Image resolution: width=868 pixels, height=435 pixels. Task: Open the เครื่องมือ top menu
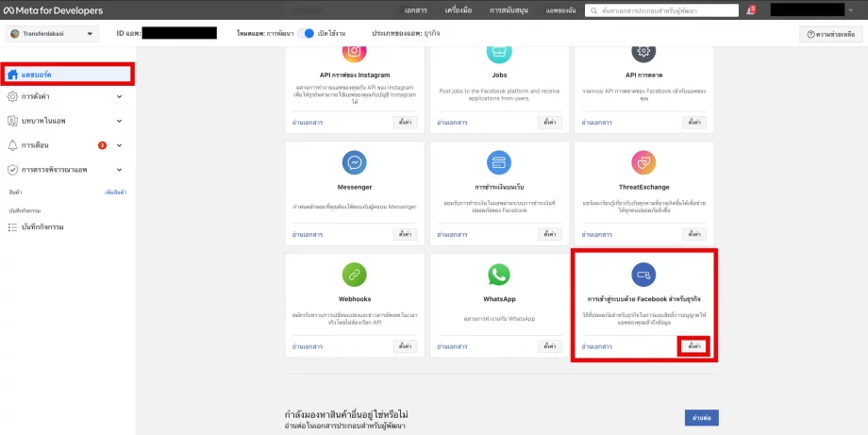(459, 10)
